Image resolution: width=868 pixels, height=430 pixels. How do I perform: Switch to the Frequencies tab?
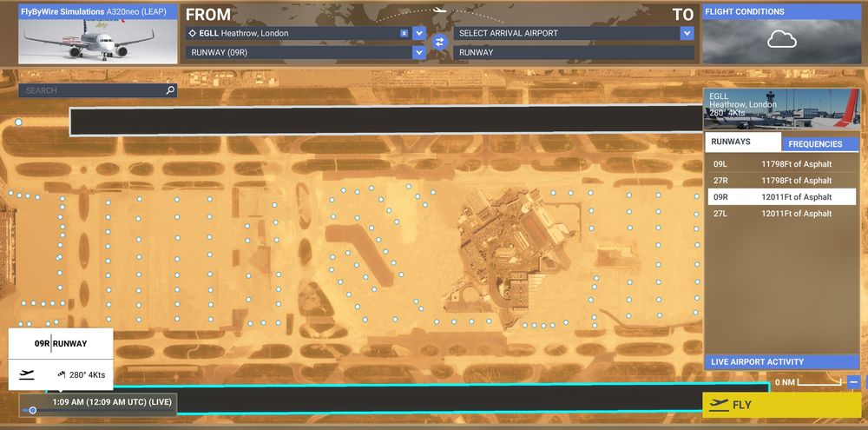tap(815, 144)
